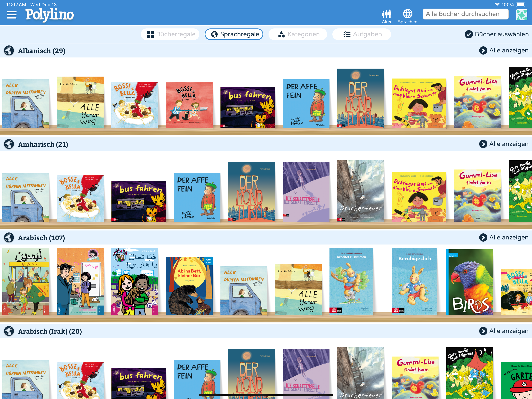Open Bosse & Bella essen auf in Albanisch shelf
Viewport: 532px width, 399px height.
[x=135, y=105]
